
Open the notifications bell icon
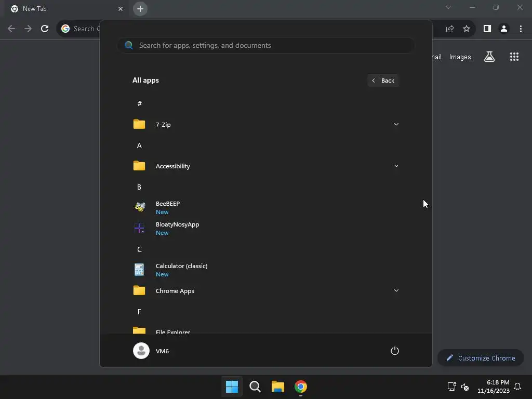517,387
